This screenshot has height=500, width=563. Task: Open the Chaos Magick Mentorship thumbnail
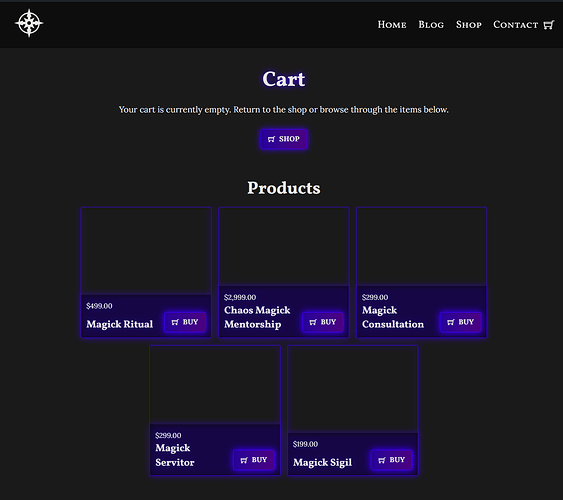click(x=284, y=247)
